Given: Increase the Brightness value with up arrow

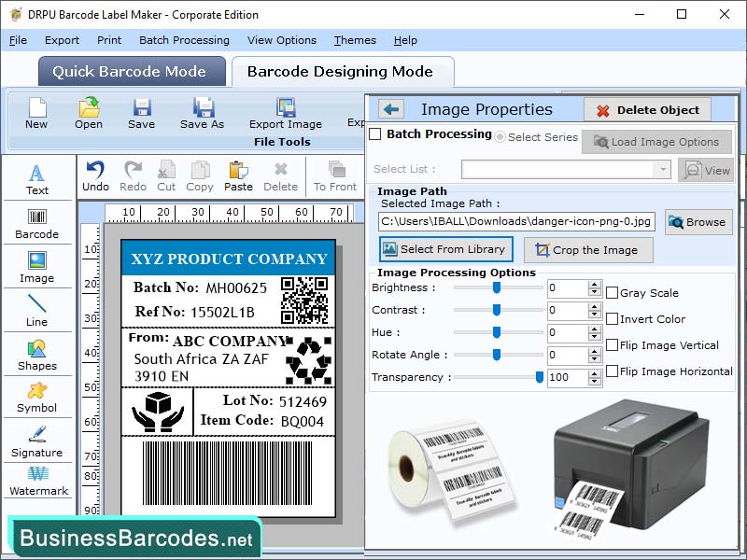Looking at the screenshot, I should point(595,284).
